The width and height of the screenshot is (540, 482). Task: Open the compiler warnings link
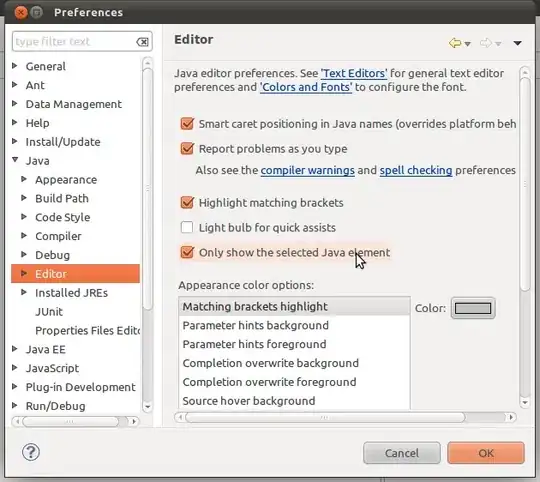click(308, 170)
